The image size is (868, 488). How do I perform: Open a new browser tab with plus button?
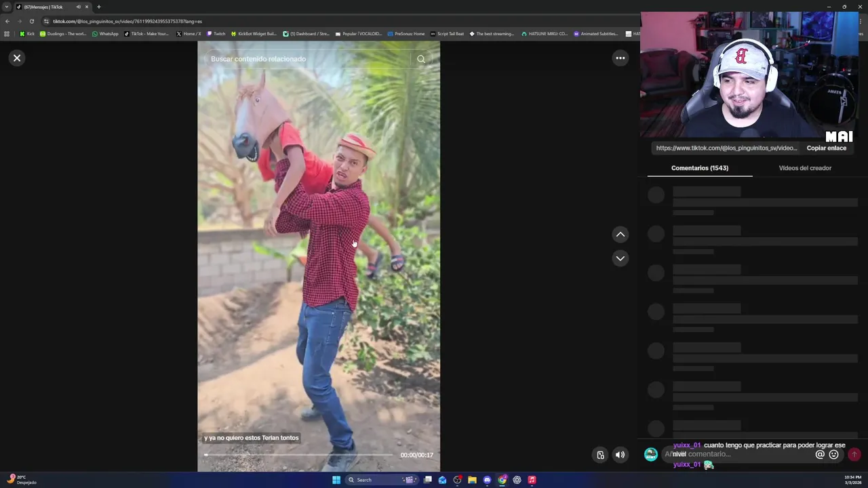pos(99,7)
